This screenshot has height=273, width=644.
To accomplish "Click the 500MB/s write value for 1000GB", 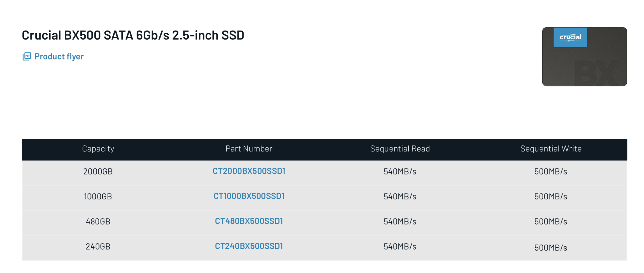I will point(551,196).
